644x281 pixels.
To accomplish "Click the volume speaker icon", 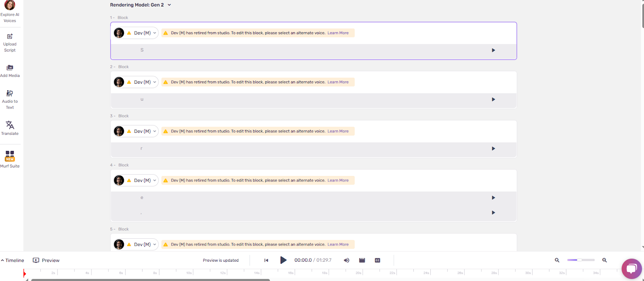I will click(346, 260).
